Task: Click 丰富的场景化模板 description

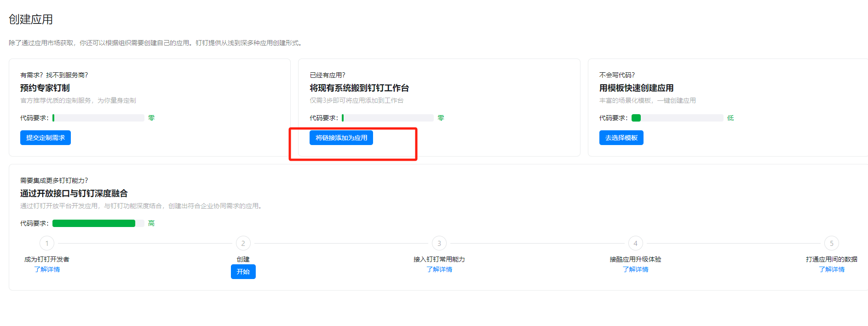Action: click(x=648, y=100)
